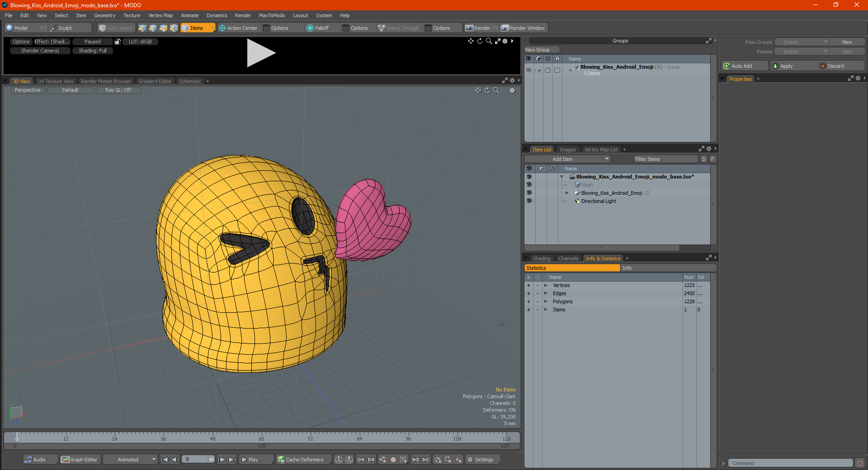Expand the Vertices statistics row
868x470 pixels.
click(546, 285)
